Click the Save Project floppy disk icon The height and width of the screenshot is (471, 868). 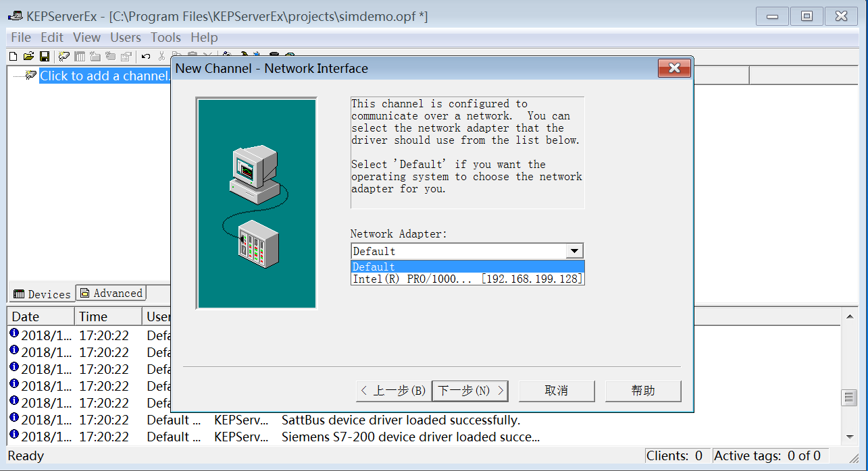(x=45, y=57)
